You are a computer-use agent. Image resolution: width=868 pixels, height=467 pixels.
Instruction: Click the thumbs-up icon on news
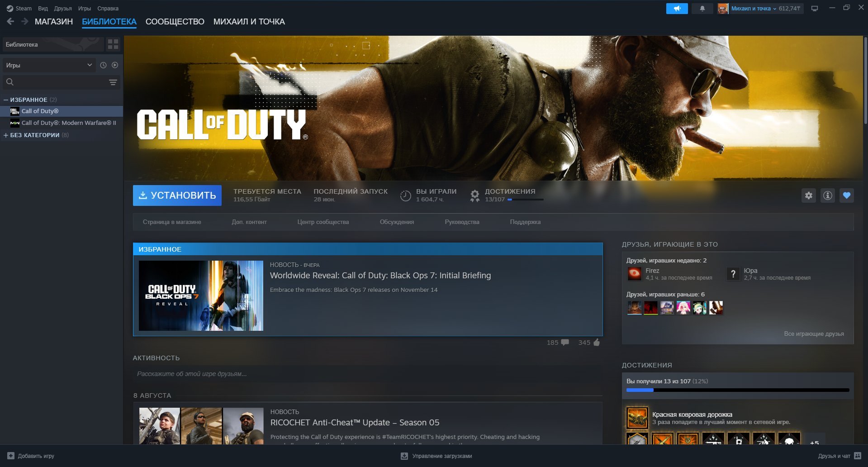pyautogui.click(x=597, y=343)
